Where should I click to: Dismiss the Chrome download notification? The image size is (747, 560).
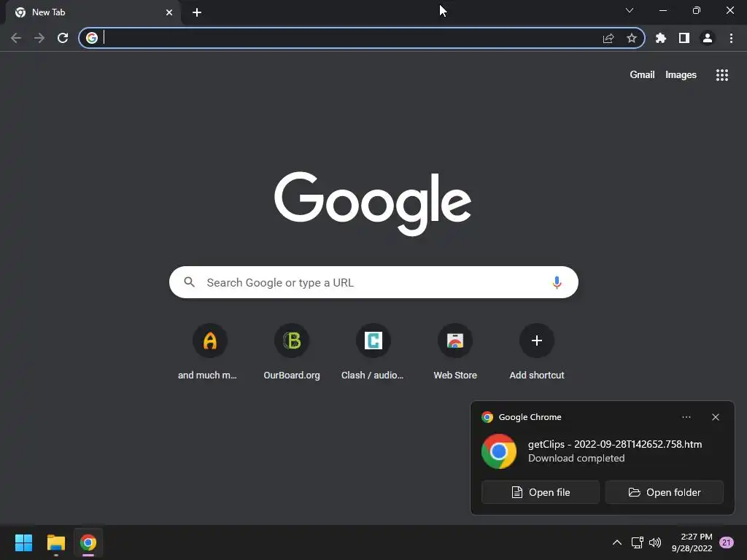tap(716, 417)
